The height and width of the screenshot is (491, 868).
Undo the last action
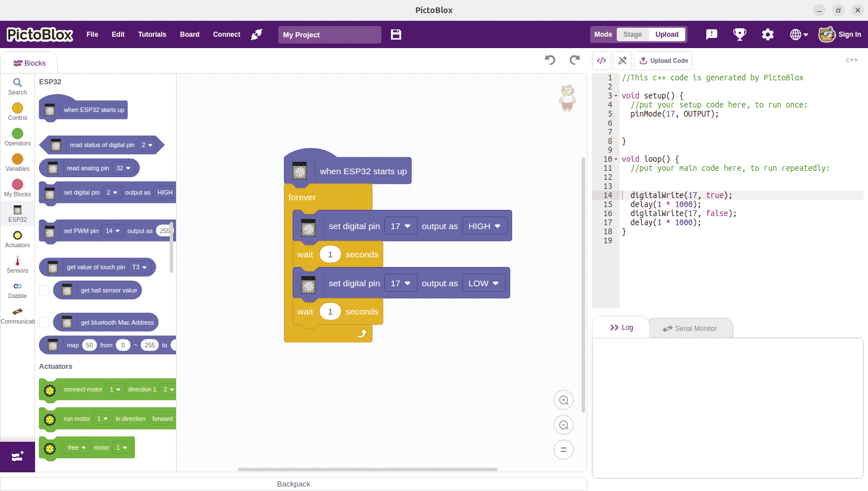(x=550, y=60)
